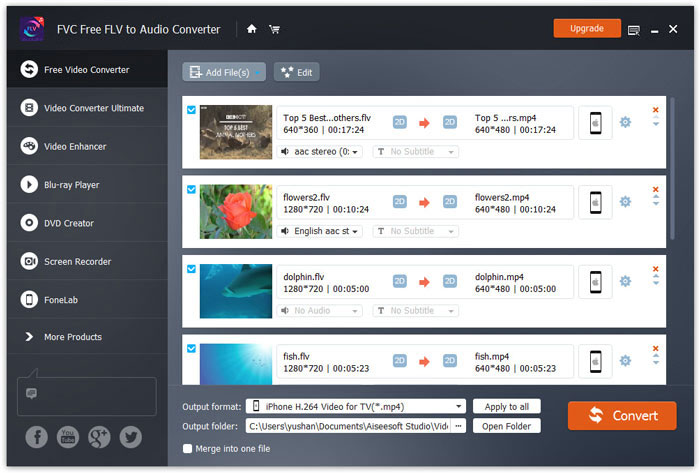Image resolution: width=700 pixels, height=473 pixels.
Task: Open the shopping cart icon
Action: click(275, 29)
